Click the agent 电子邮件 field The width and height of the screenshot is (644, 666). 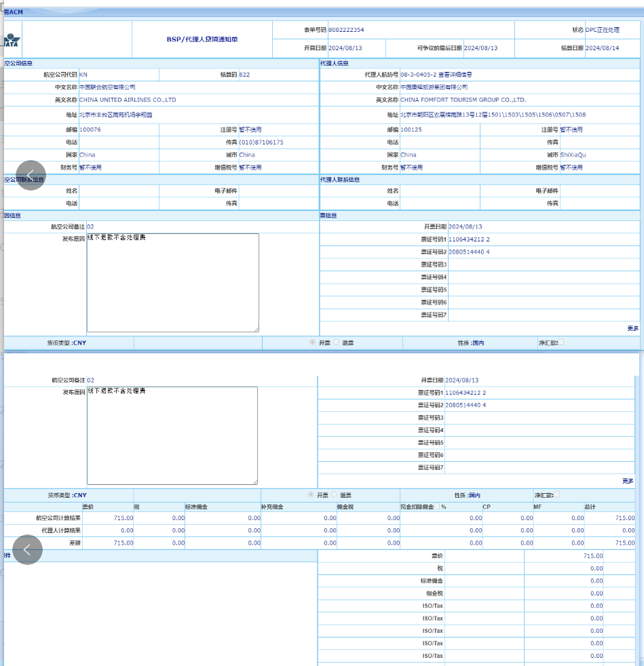599,191
